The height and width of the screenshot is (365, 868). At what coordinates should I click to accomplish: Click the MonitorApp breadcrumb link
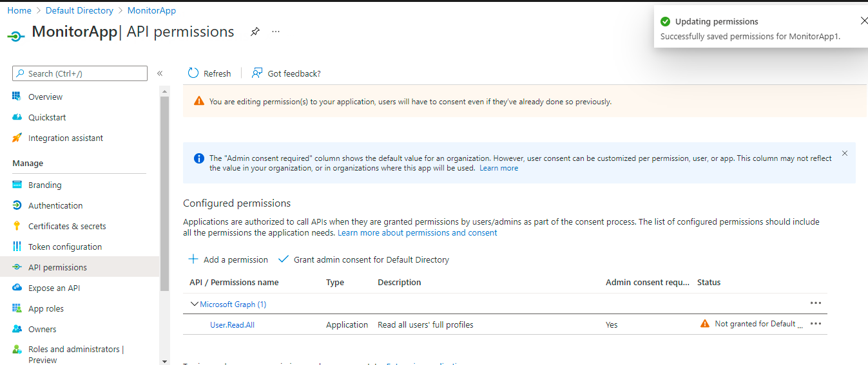pos(151,10)
